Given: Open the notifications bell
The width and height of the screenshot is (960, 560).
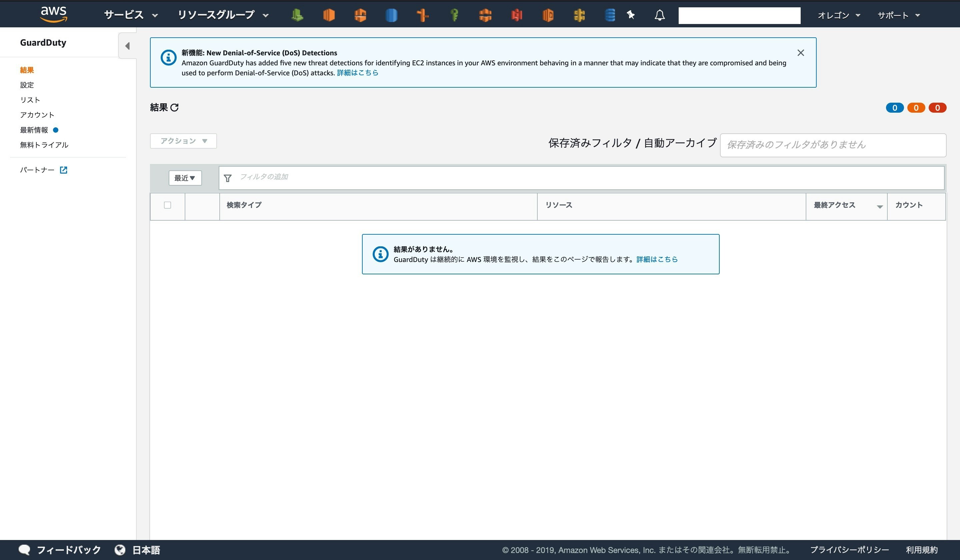Looking at the screenshot, I should [x=660, y=15].
